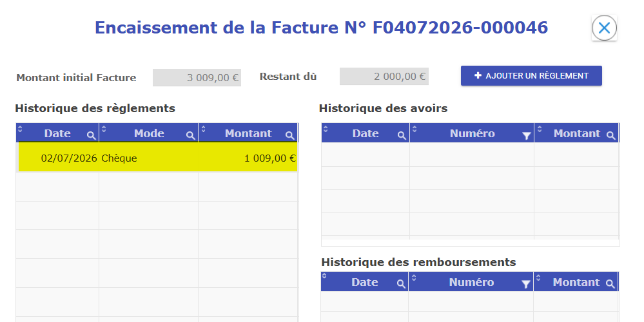Sort arrows on avoirs Montant column
644x322 pixels.
(x=540, y=129)
